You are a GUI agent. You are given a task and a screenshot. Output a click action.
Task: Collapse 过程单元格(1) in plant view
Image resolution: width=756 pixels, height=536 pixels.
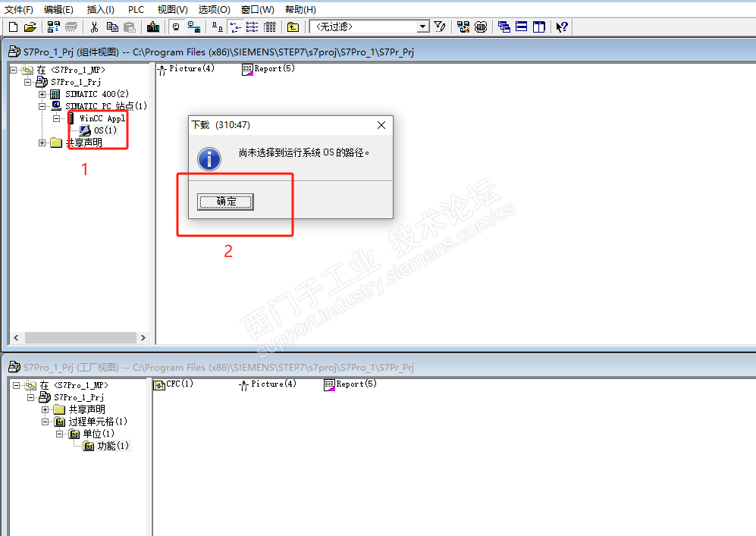pos(45,422)
